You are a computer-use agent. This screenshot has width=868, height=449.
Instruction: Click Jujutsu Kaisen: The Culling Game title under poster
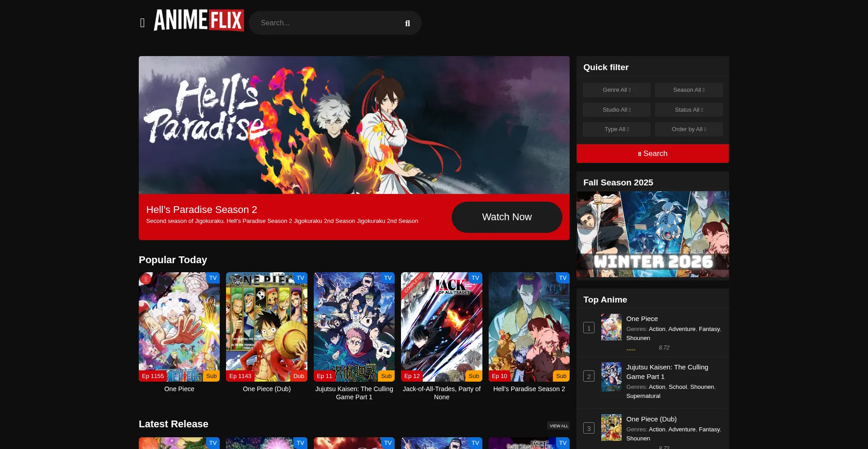[354, 393]
